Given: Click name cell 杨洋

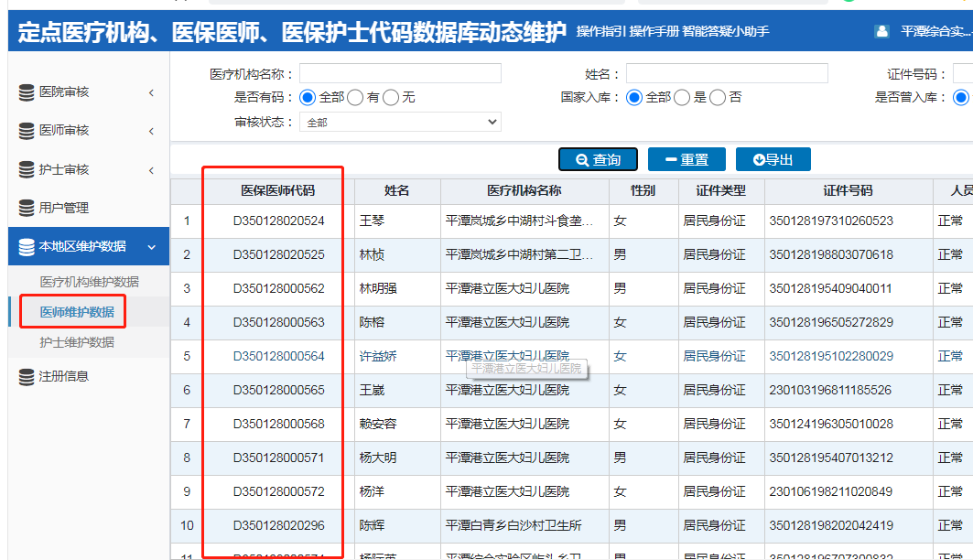Looking at the screenshot, I should coord(373,491).
